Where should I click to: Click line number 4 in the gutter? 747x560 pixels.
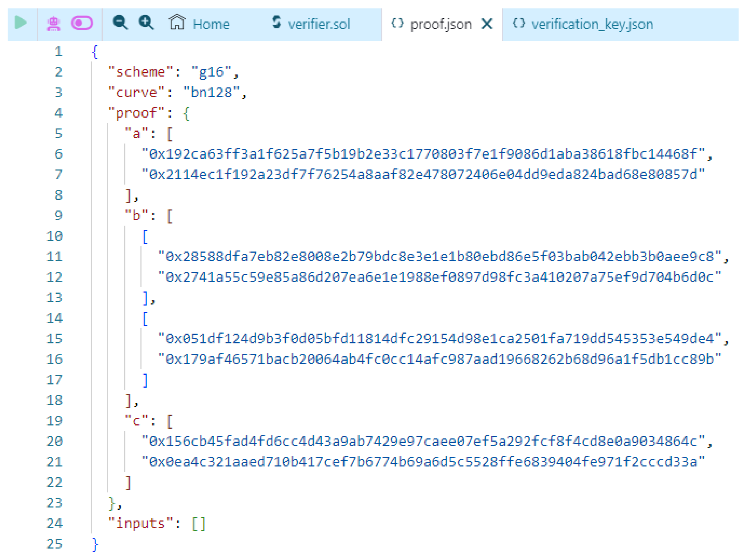point(58,113)
